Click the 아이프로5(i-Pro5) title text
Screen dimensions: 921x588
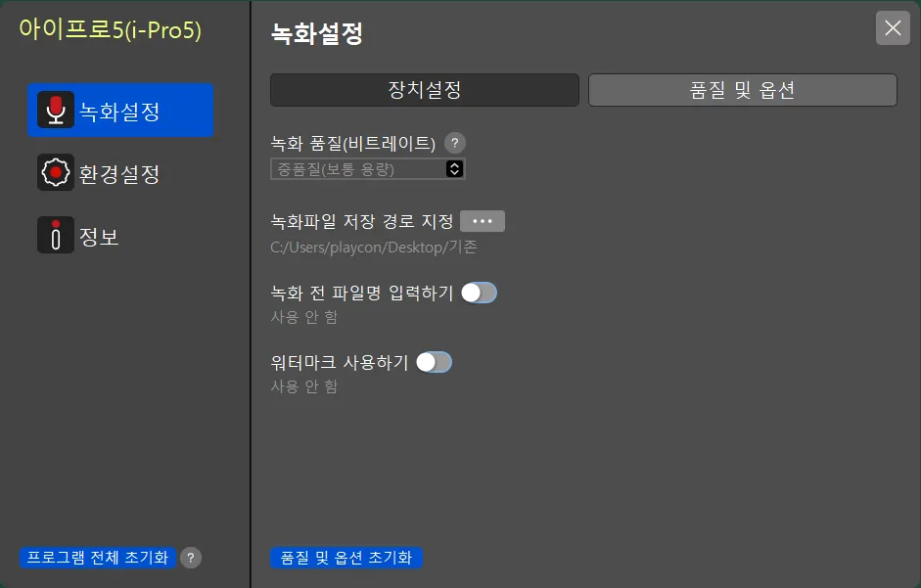click(110, 30)
